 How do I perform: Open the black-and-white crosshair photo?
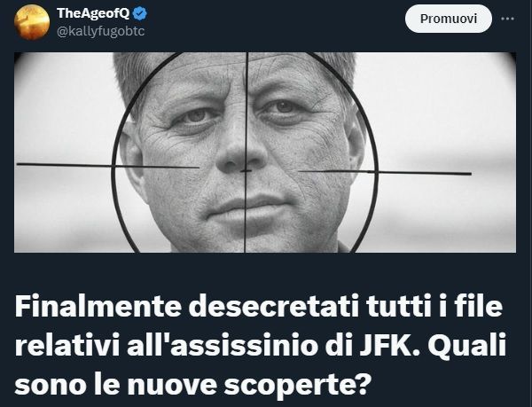click(x=265, y=153)
